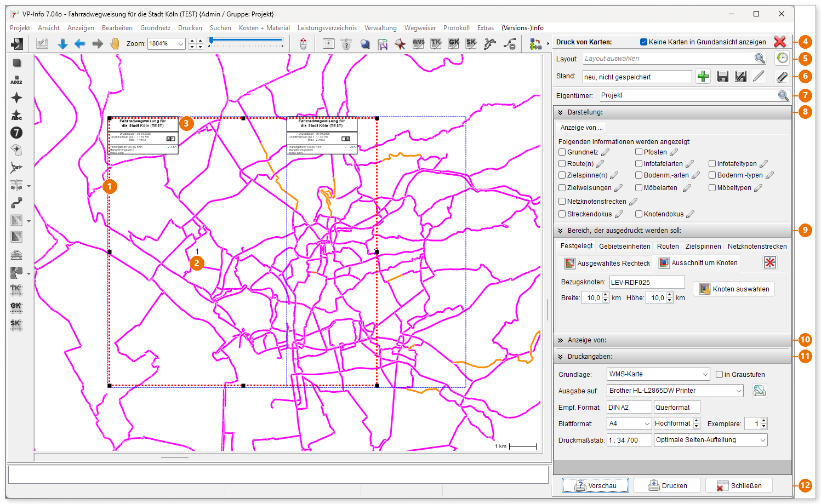The width and height of the screenshot is (821, 504).
Task: Open the Wegweiser menu
Action: tap(420, 28)
